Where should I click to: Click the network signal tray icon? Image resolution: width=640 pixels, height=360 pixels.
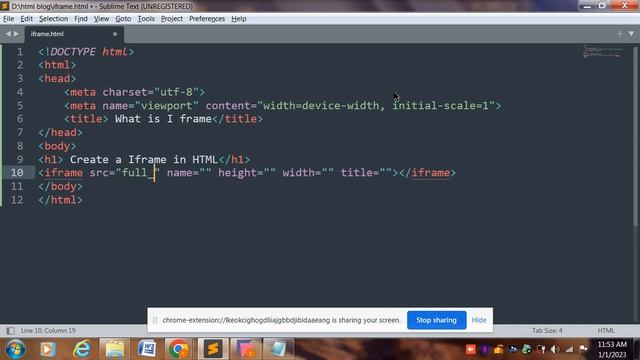pos(569,349)
